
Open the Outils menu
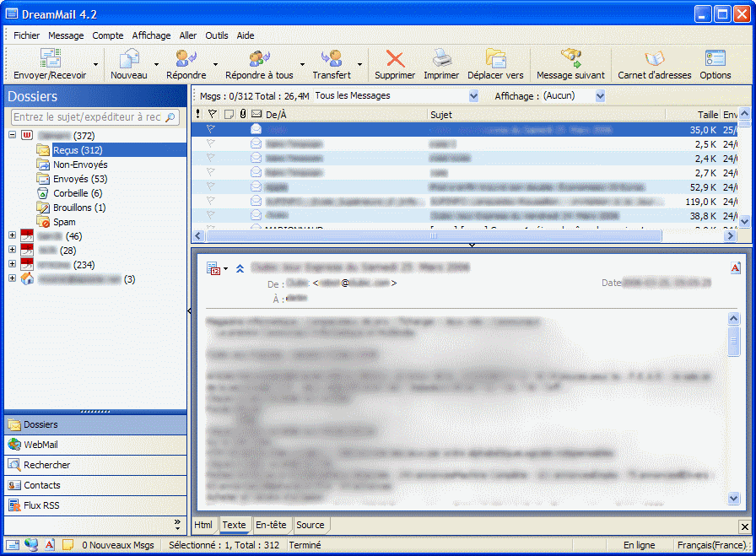[x=216, y=35]
